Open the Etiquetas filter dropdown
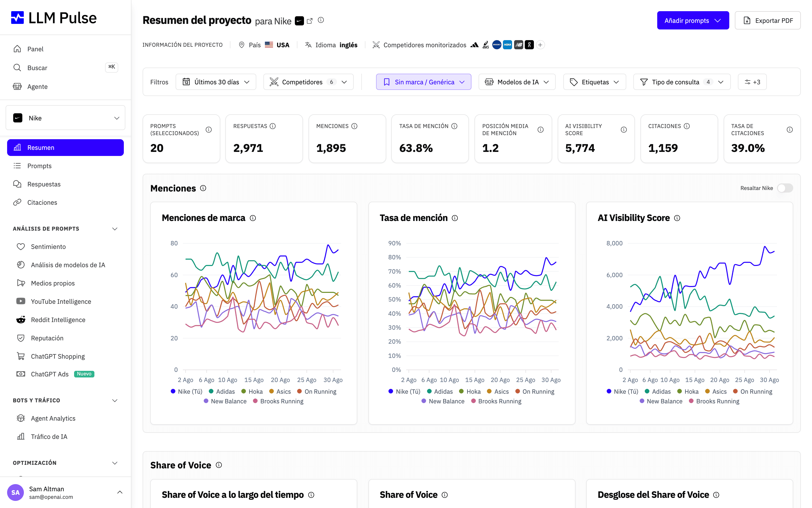The image size is (812, 508). [x=595, y=82]
